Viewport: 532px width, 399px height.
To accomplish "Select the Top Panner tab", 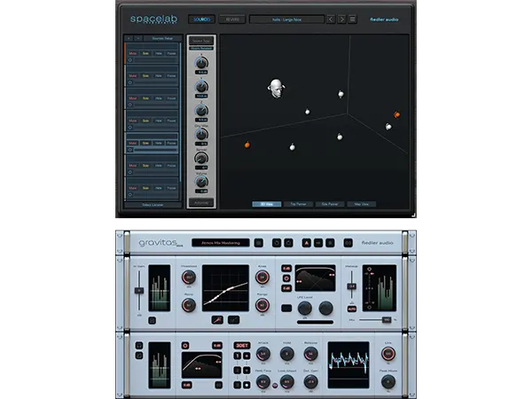I will point(298,204).
